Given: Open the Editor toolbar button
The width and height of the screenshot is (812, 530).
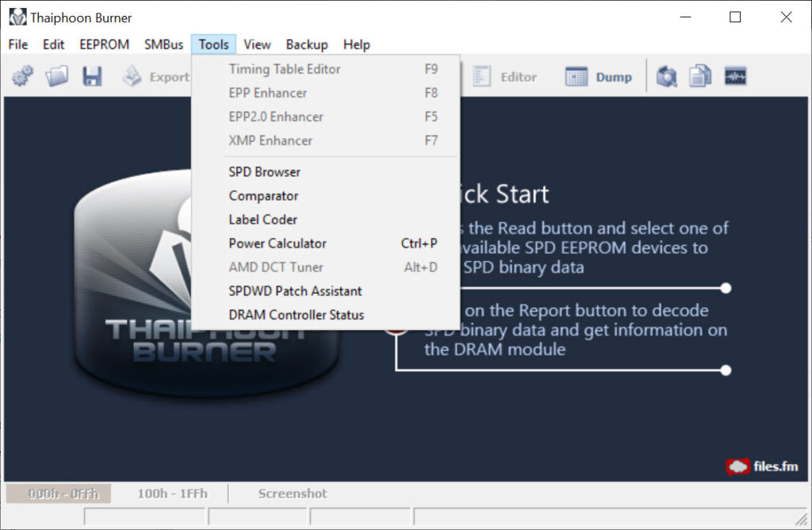Looking at the screenshot, I should coord(504,77).
